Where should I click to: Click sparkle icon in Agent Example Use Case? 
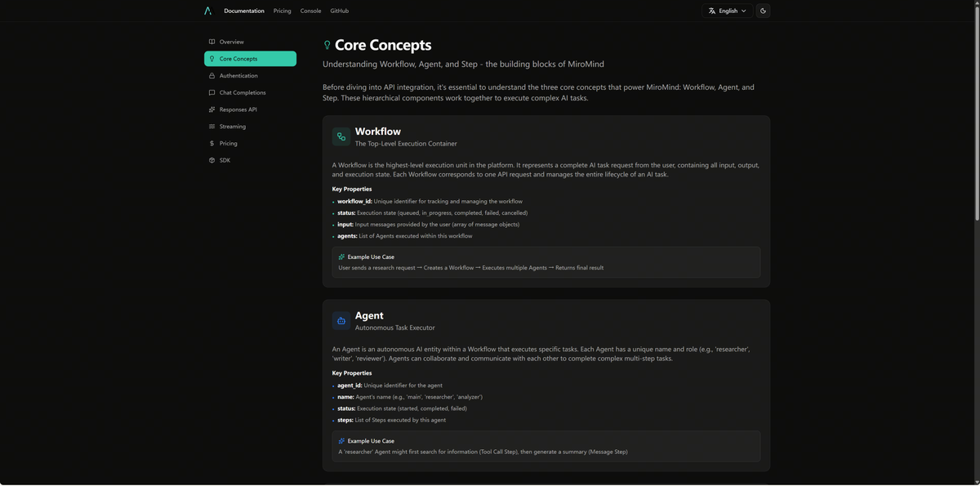pos(342,441)
